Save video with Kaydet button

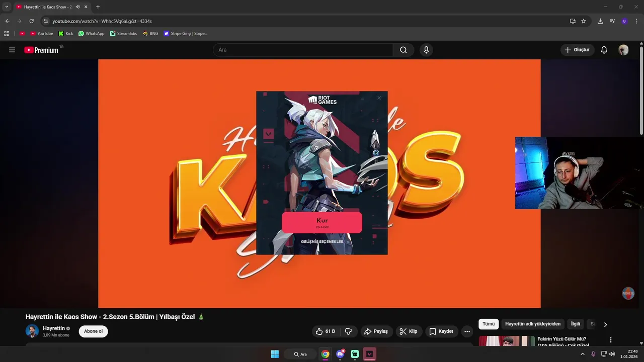441,331
